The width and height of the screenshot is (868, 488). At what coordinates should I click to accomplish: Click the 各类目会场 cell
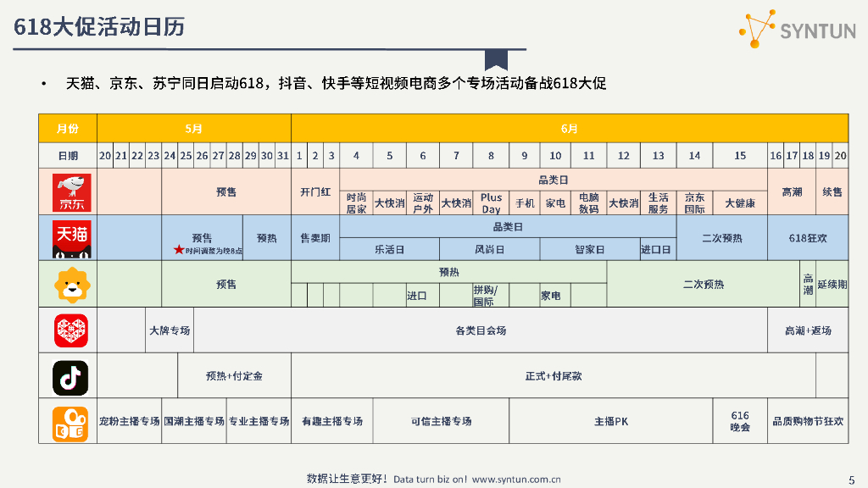tap(481, 330)
